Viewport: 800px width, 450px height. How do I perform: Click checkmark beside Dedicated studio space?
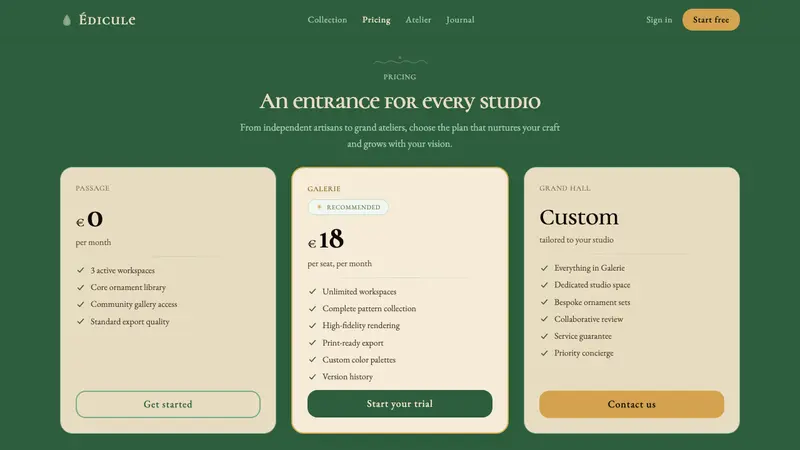coord(544,285)
